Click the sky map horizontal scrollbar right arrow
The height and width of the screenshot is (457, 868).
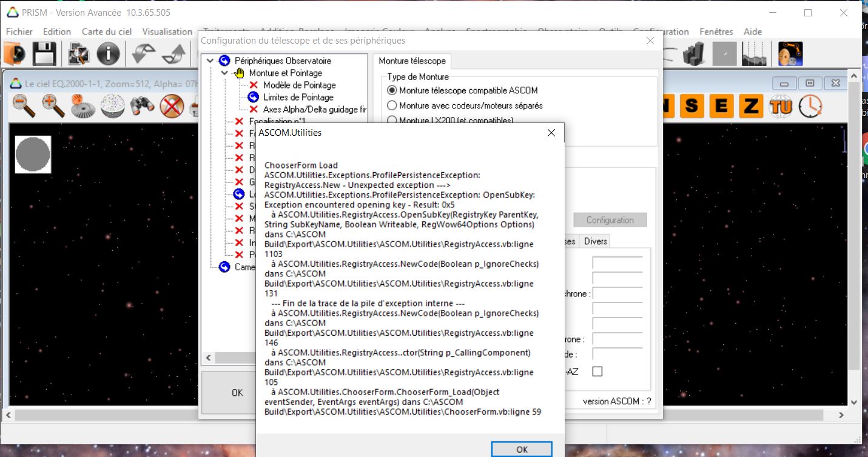pos(841,415)
